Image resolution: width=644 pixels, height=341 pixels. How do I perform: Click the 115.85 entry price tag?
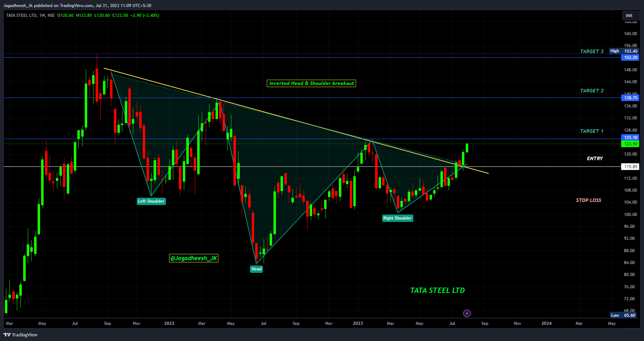pyautogui.click(x=630, y=167)
